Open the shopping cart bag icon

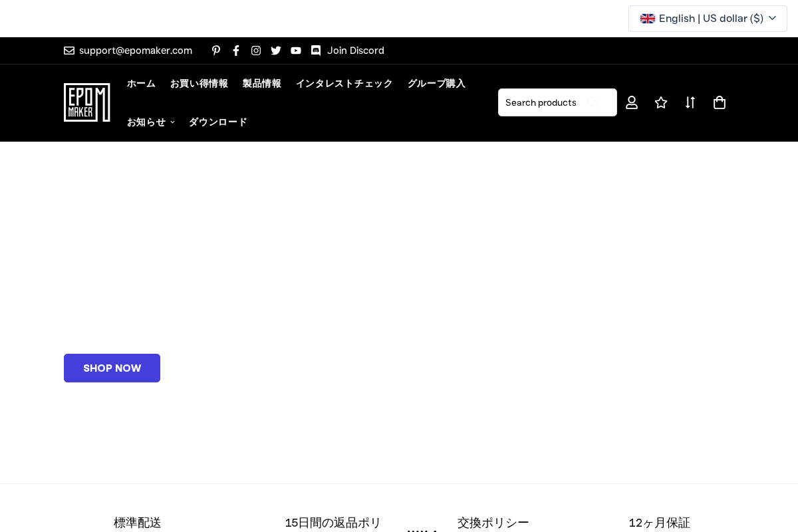[720, 102]
